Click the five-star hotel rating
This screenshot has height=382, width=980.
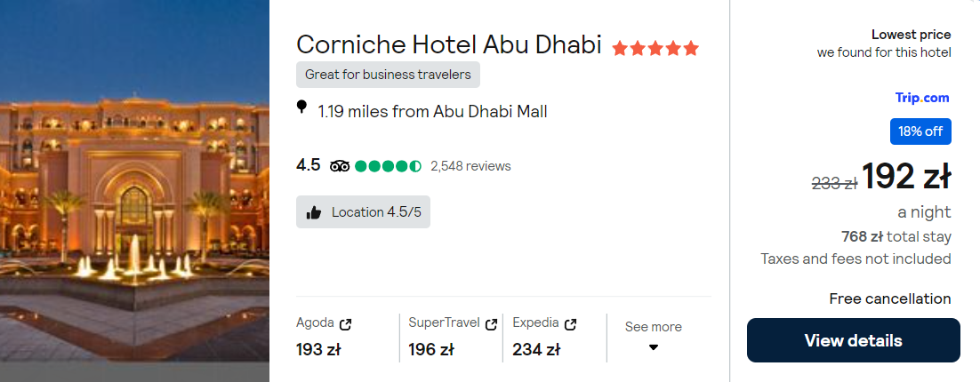click(x=655, y=48)
